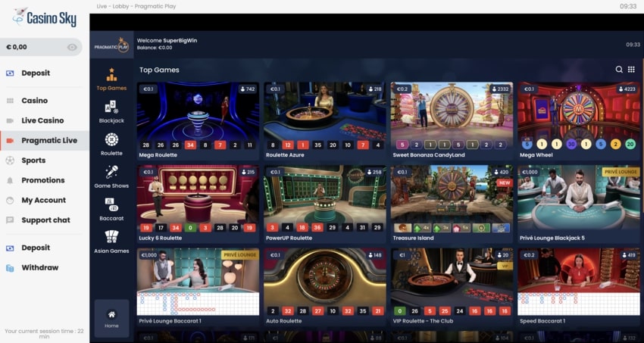The width and height of the screenshot is (644, 343).
Task: Click Deposit above the Withdraw link
Action: [36, 248]
